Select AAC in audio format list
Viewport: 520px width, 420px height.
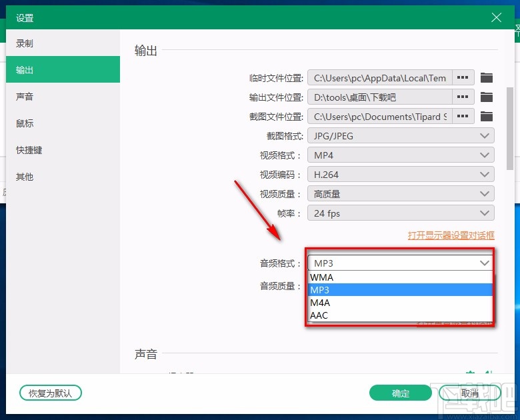(x=400, y=315)
